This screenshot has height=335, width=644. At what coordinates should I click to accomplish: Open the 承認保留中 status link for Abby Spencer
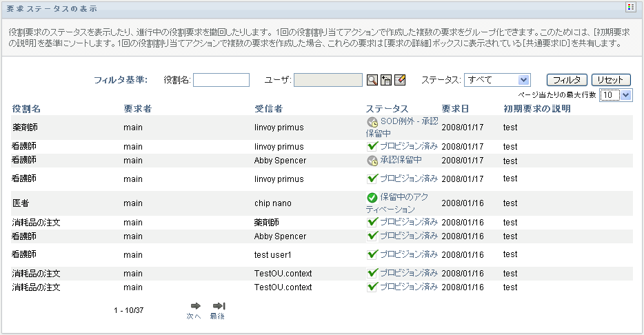401,160
